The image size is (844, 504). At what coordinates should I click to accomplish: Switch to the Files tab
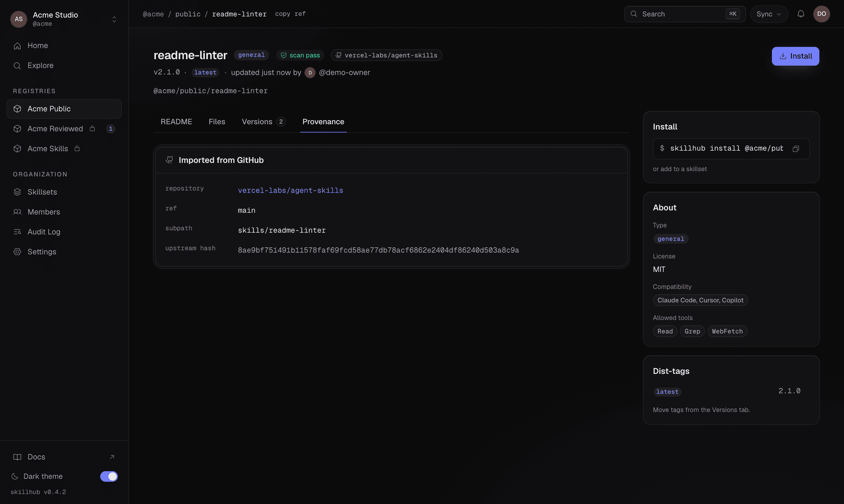coord(217,122)
